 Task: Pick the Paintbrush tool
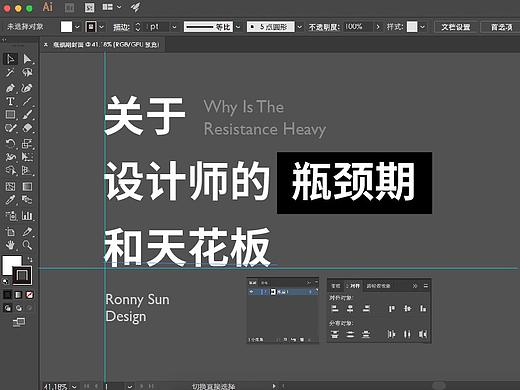tap(27, 115)
